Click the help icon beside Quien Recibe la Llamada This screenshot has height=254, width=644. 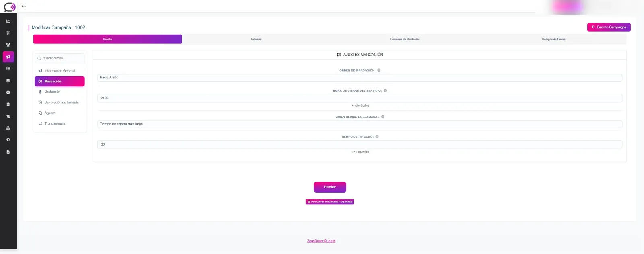click(x=383, y=117)
